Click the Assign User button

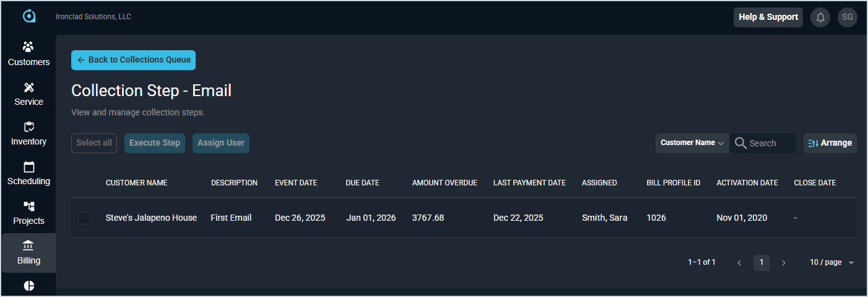tap(221, 143)
